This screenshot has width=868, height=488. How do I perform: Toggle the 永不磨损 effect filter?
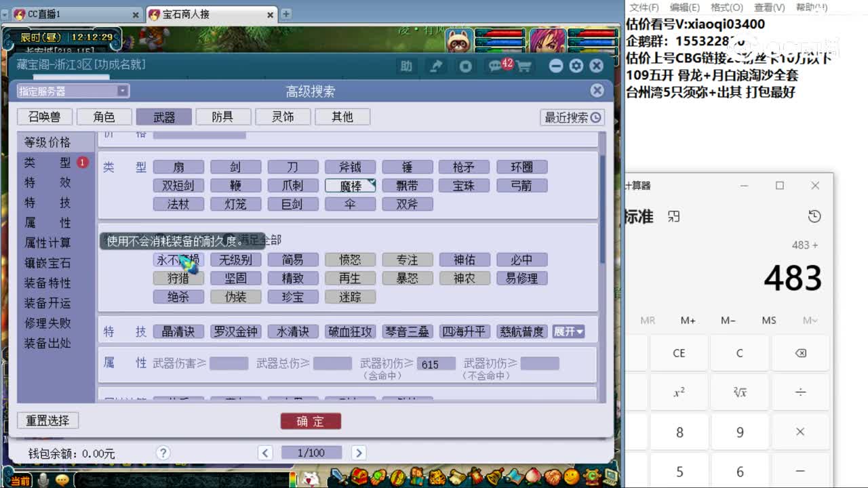click(x=178, y=260)
